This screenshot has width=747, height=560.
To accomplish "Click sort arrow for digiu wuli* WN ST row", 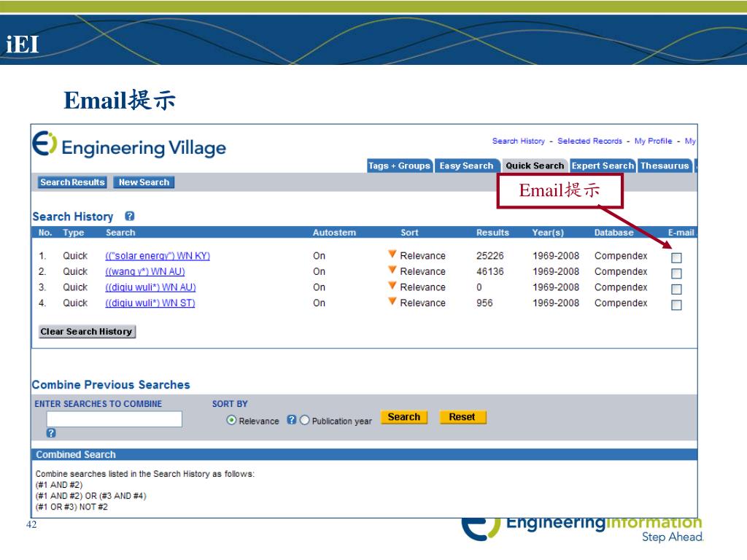I will (392, 301).
